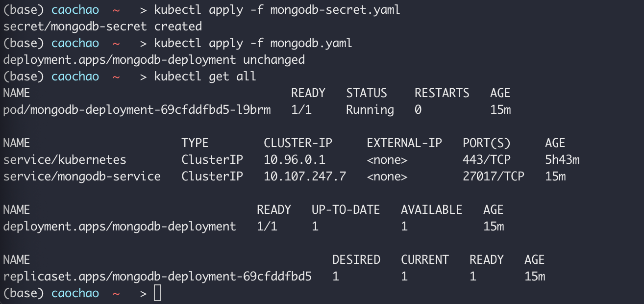Screen dimensions: 644x304
Task: Click 'ClusterIP' type in mongodb-service row
Action: click(212, 177)
